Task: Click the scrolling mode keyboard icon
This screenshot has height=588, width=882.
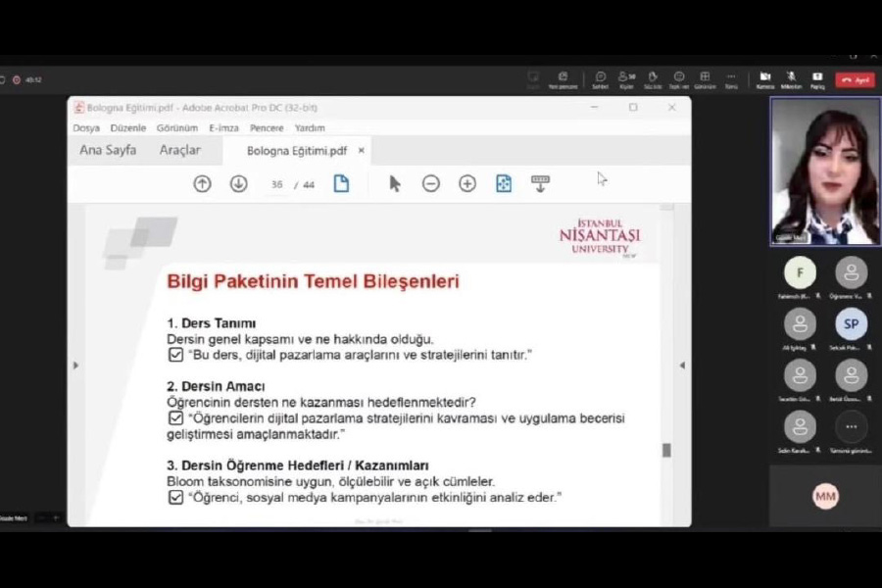Action: coord(540,182)
